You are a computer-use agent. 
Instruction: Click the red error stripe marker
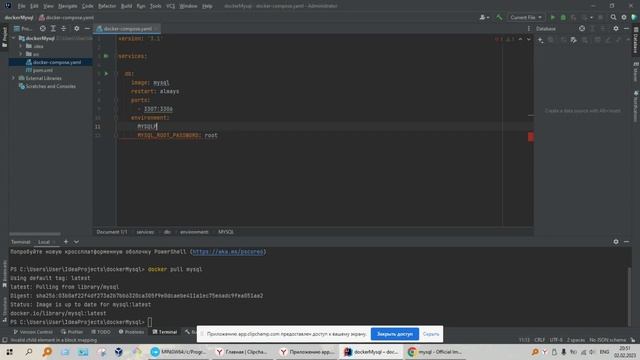tap(531, 137)
